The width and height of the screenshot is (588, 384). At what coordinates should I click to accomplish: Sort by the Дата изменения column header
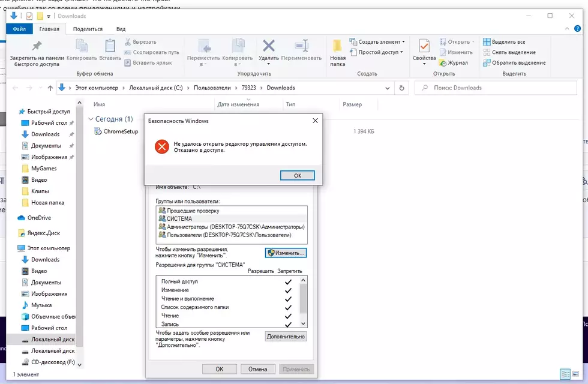[x=238, y=104]
